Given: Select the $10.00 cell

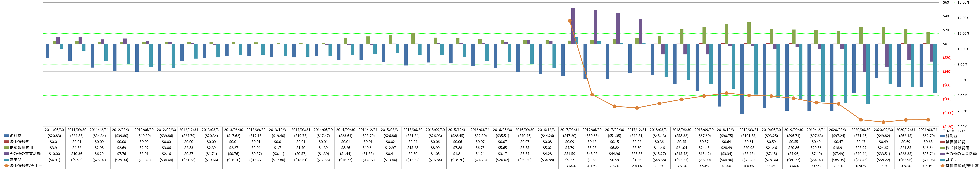Looking at the screenshot, I should click(x=54, y=154).
